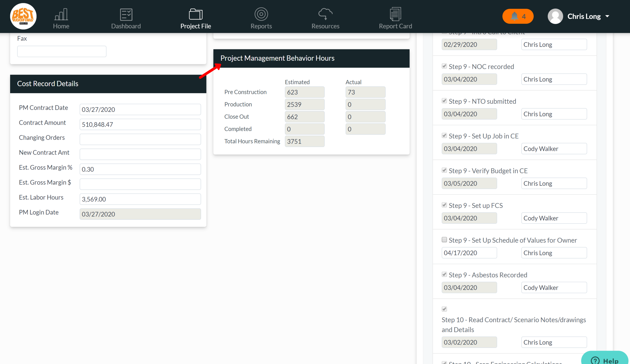This screenshot has width=630, height=364.
Task: Click the Cost Record Details panel header
Action: (108, 84)
